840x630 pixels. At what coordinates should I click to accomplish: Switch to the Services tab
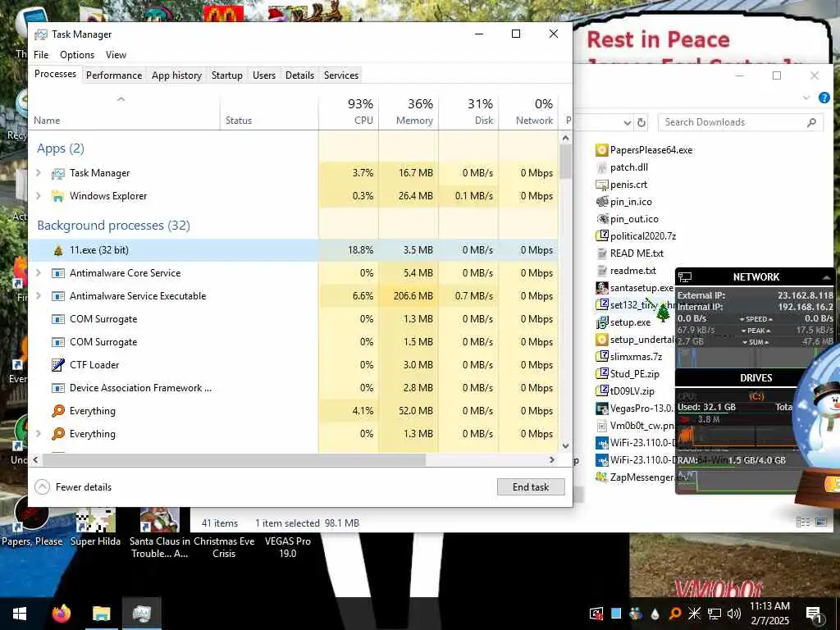pyautogui.click(x=340, y=75)
